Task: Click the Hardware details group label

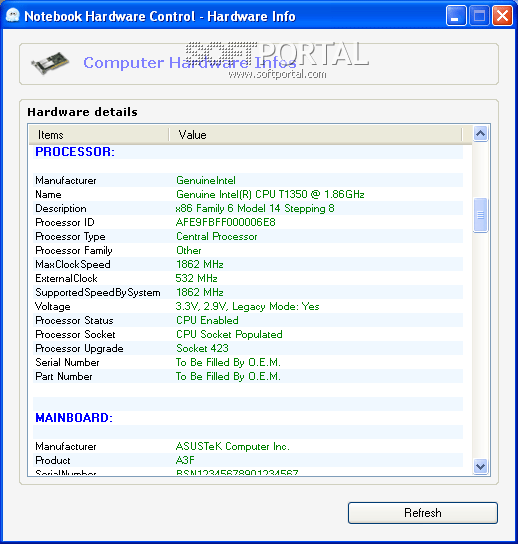Action: tap(83, 112)
